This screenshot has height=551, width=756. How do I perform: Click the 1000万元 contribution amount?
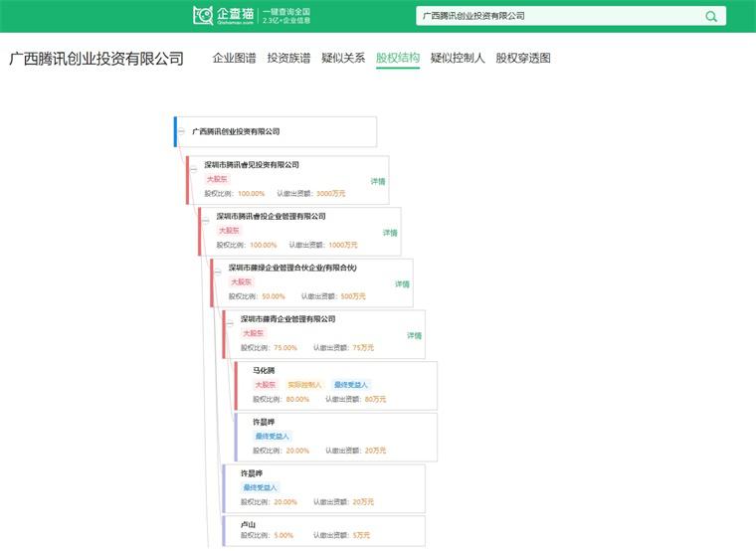[343, 245]
